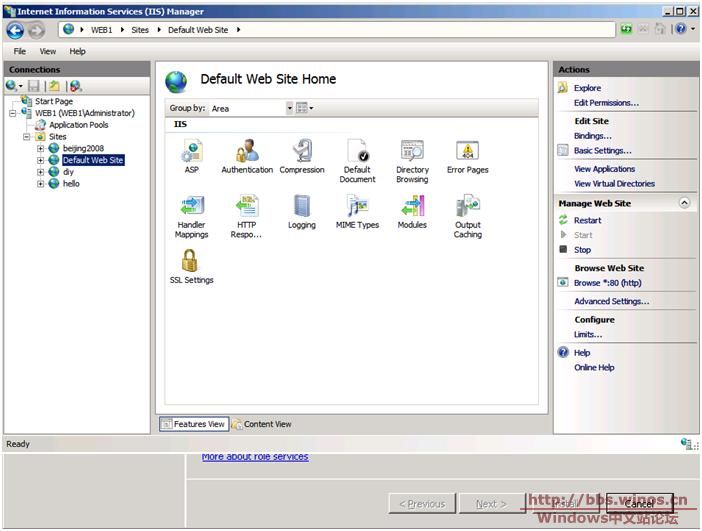Open the View menu

pos(48,51)
